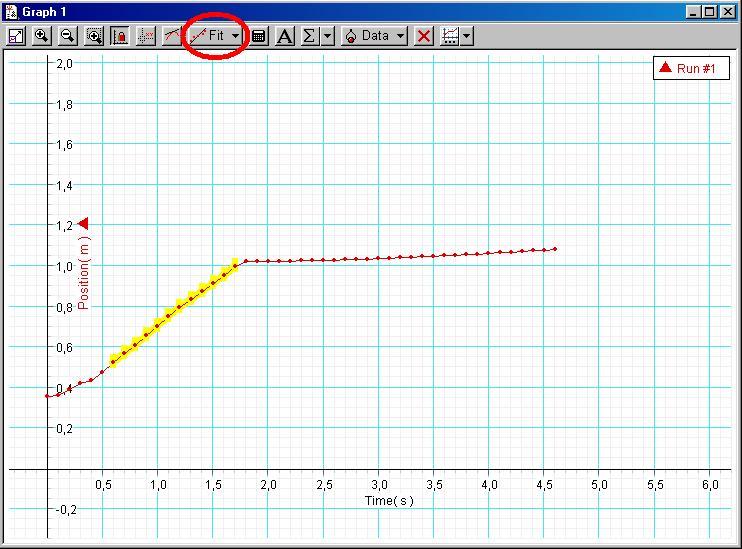Viewport: 742px width, 549px height.
Task: Click the 6,0 time axis tick label
Action: (x=710, y=485)
